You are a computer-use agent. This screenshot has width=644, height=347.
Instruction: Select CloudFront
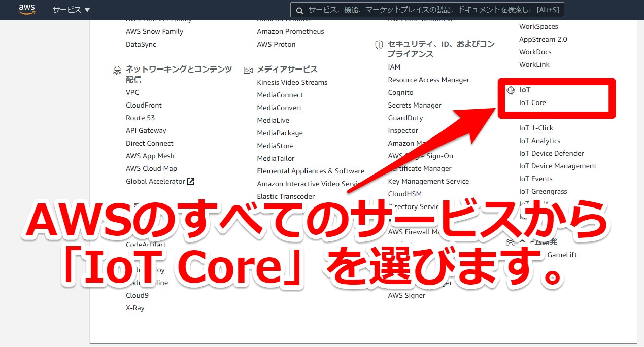[143, 105]
